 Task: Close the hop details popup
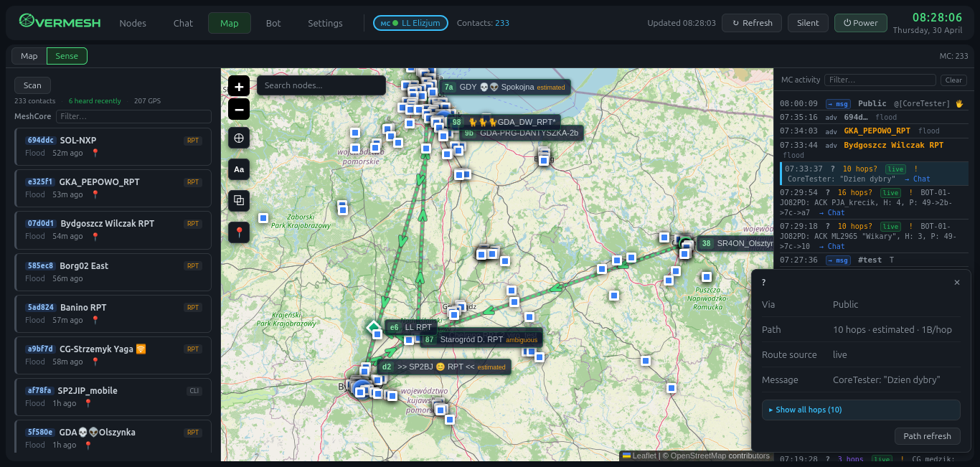pos(956,283)
